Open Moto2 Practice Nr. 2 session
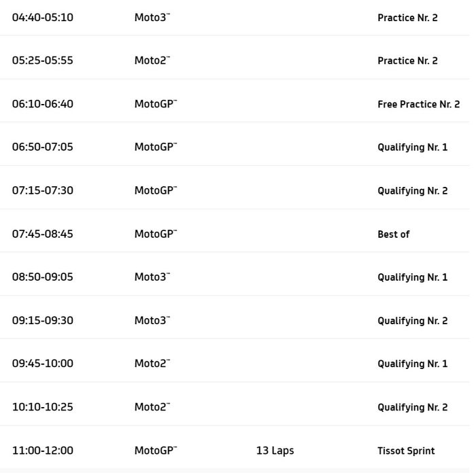Viewport: 476px width, 473px height. pyautogui.click(x=407, y=60)
